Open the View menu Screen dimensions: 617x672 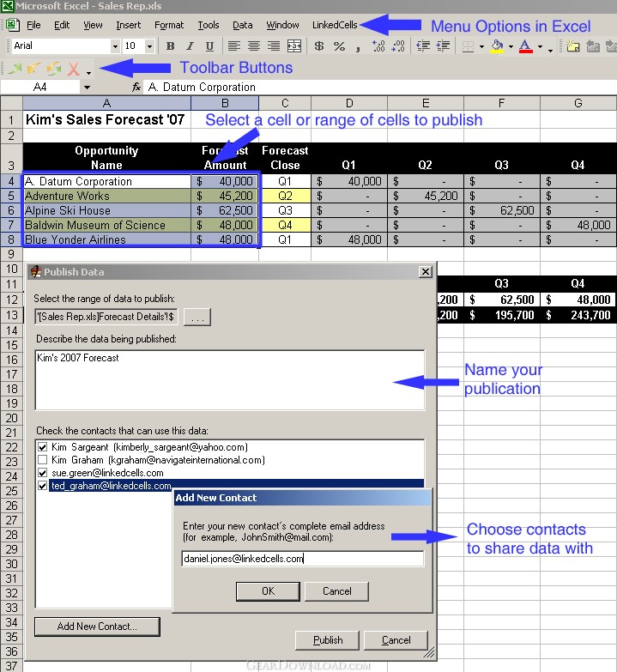(x=93, y=25)
